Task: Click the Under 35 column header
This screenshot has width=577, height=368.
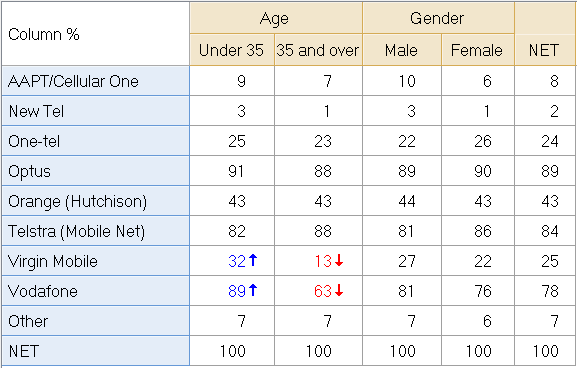Action: 232,50
